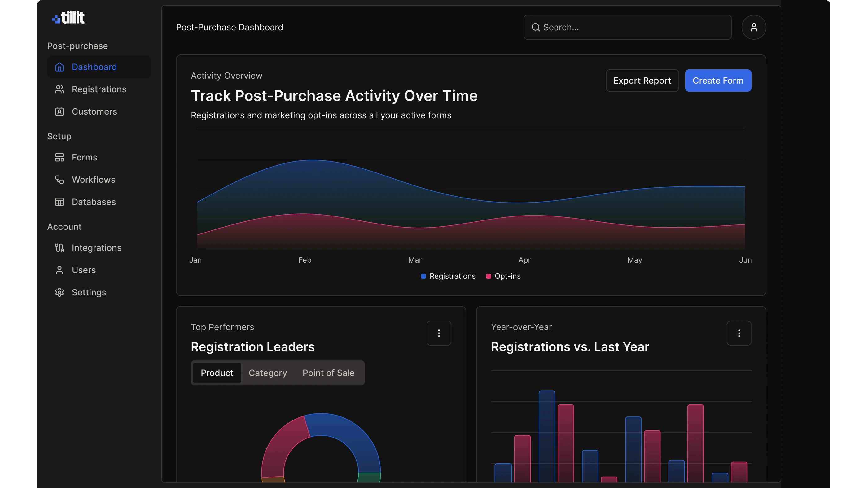Select the Product tab
Image resolution: width=868 pixels, height=488 pixels.
click(x=217, y=373)
